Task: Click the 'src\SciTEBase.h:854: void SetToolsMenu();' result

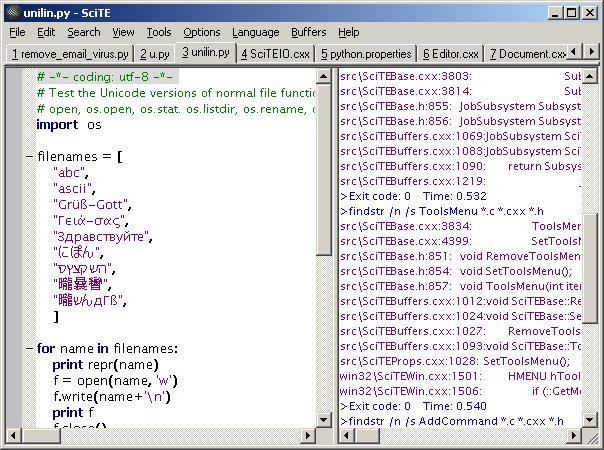Action: 456,271
